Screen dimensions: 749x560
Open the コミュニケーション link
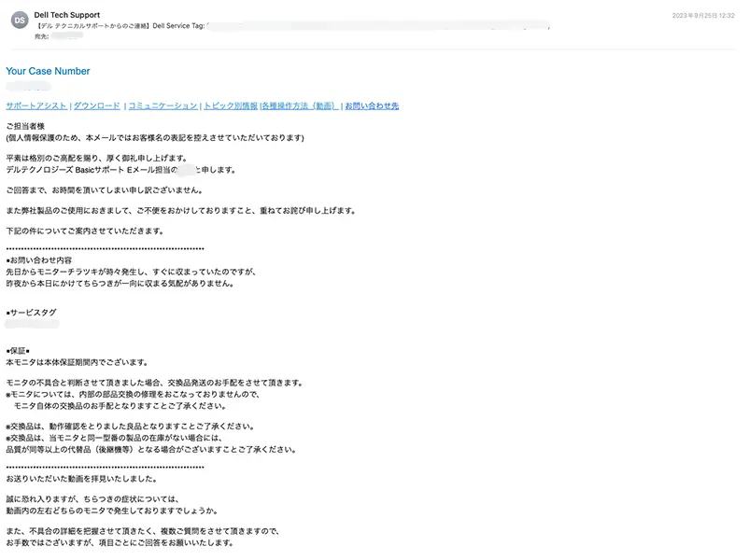pyautogui.click(x=163, y=106)
